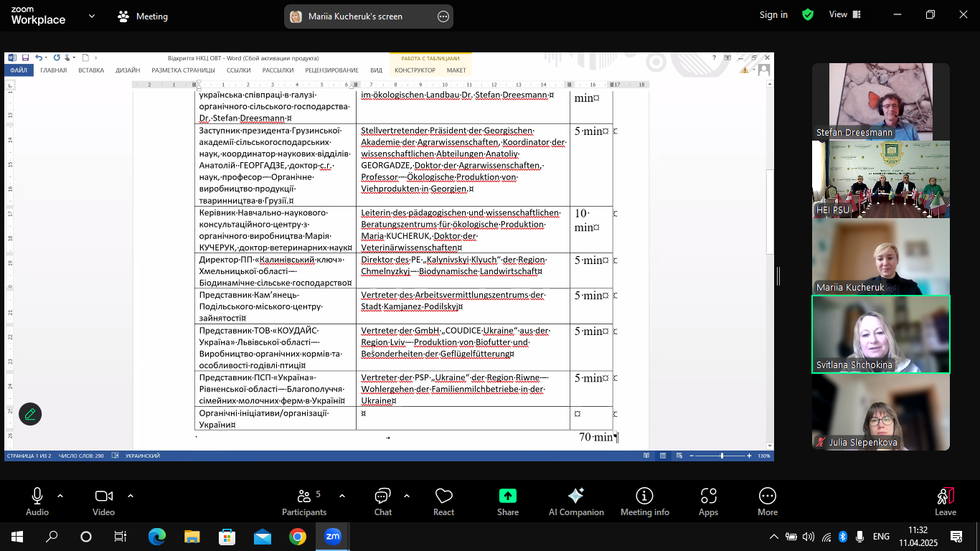Open the AI Companion panel
Screen dimensions: 980x551
(575, 496)
